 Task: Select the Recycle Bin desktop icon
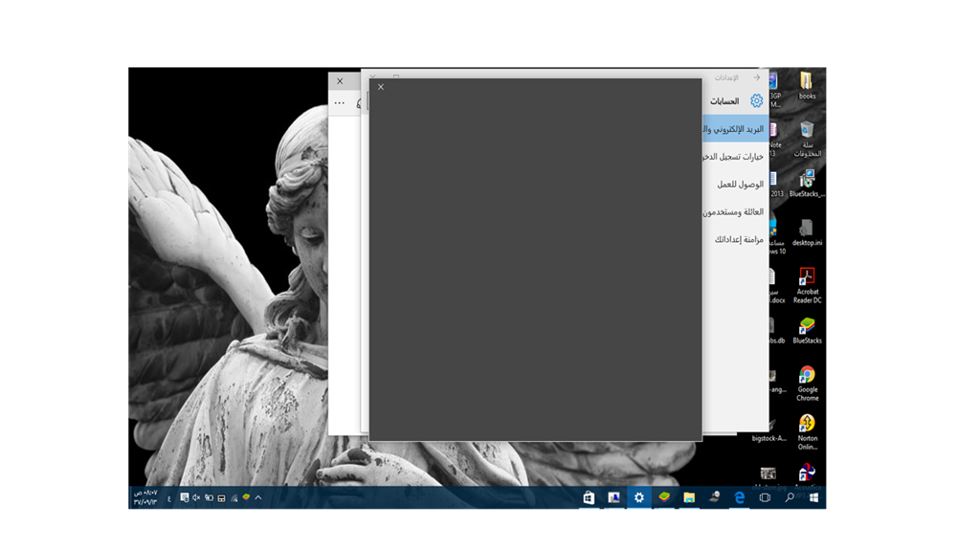tap(807, 139)
